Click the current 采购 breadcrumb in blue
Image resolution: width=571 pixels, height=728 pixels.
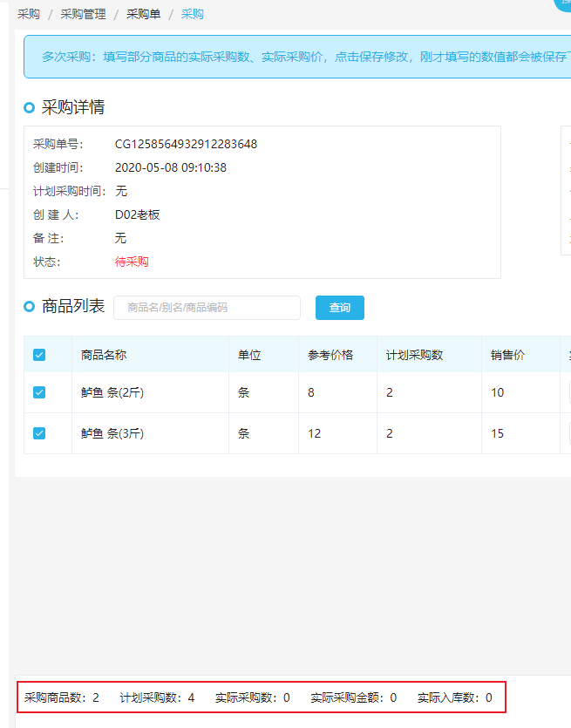tap(192, 14)
